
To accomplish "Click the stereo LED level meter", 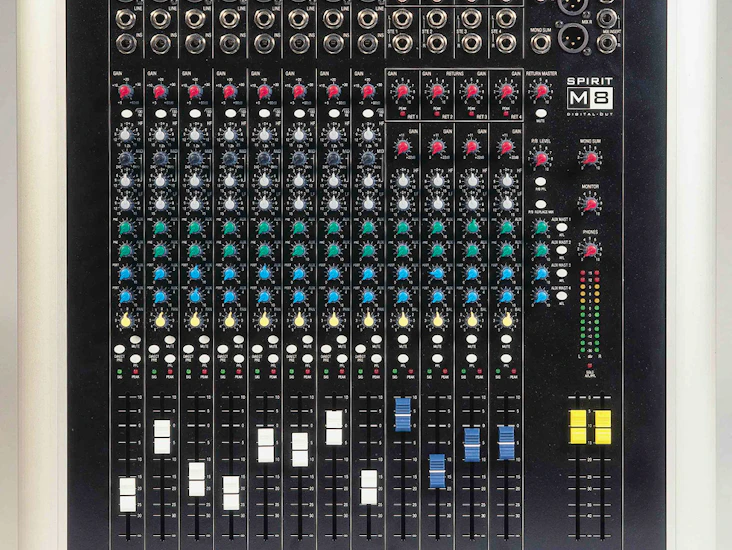I will click(x=590, y=312).
